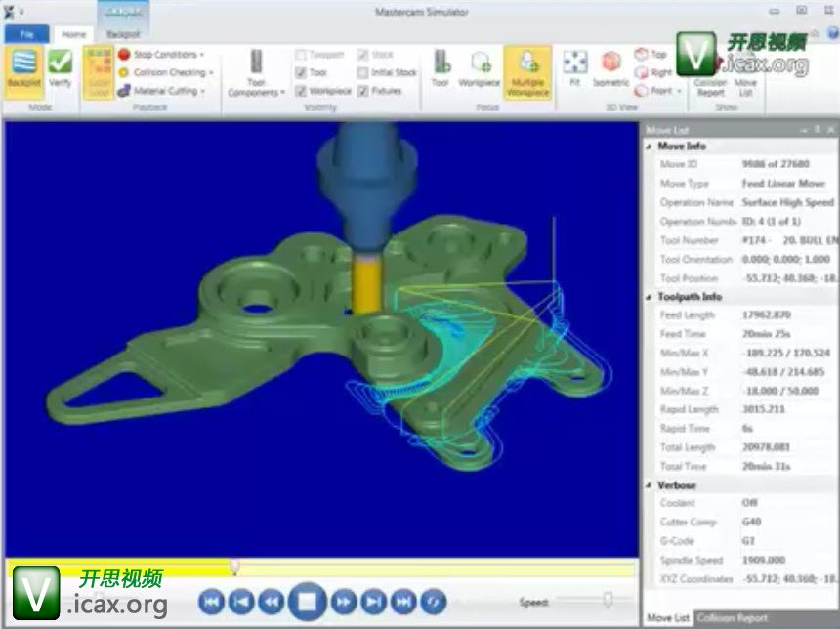Select the Feed Length value 17962.870
The height and width of the screenshot is (629, 840).
coord(766,314)
